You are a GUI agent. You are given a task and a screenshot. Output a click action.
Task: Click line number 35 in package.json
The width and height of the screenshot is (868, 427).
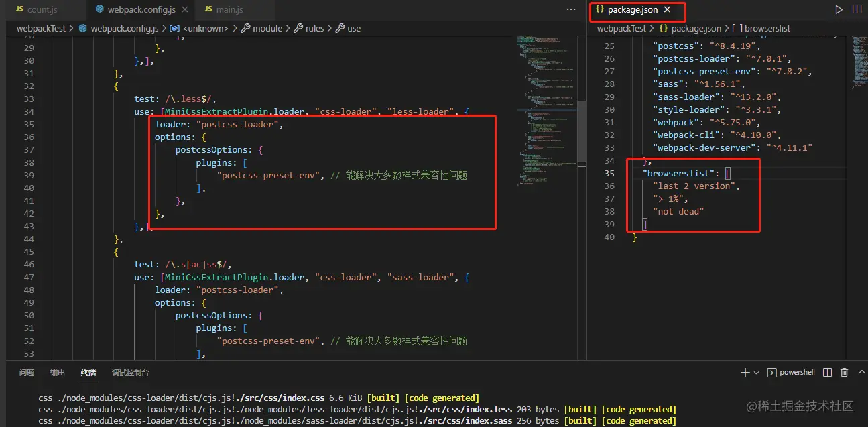coord(609,173)
